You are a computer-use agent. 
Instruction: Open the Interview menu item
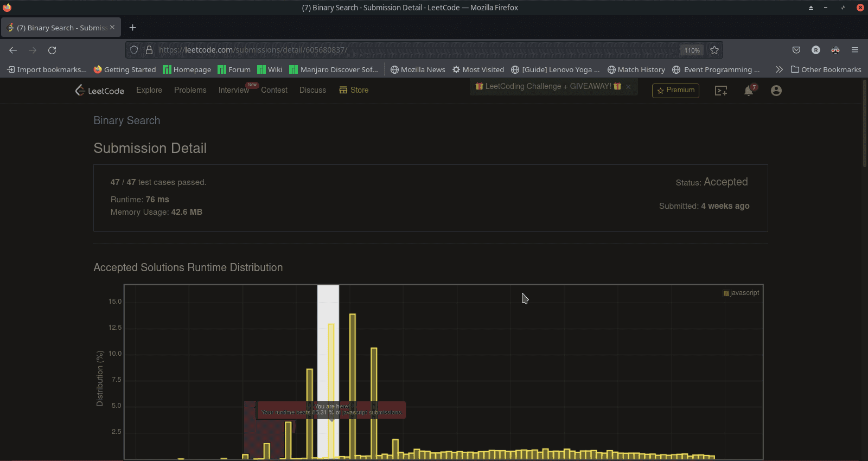pyautogui.click(x=233, y=90)
